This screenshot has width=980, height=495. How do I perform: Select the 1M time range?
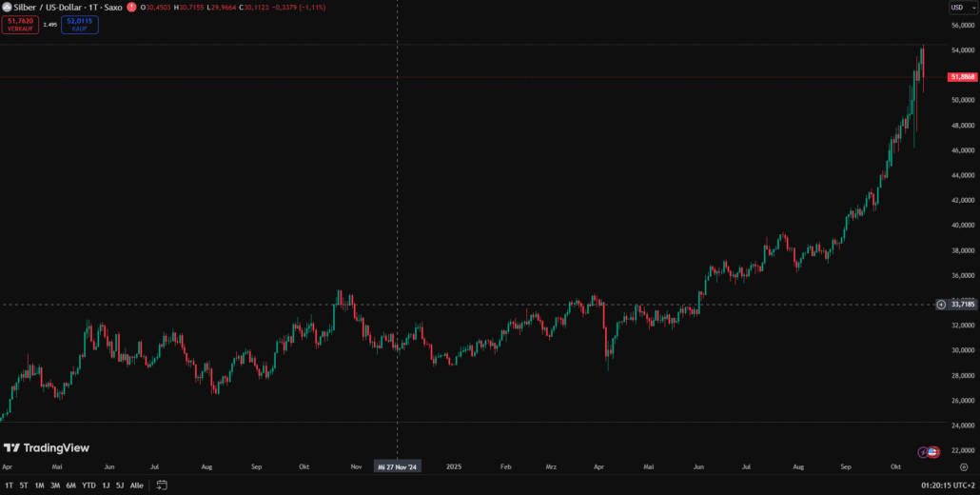tap(39, 485)
